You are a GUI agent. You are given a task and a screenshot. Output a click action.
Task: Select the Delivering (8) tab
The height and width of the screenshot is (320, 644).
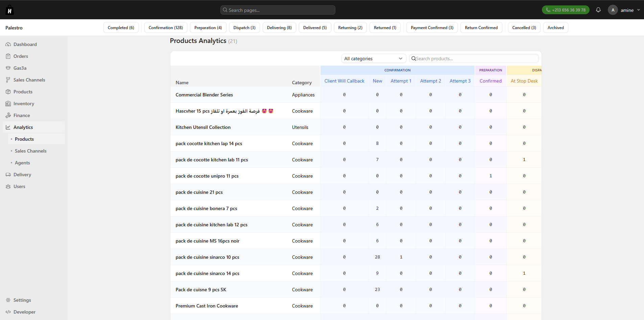click(279, 28)
